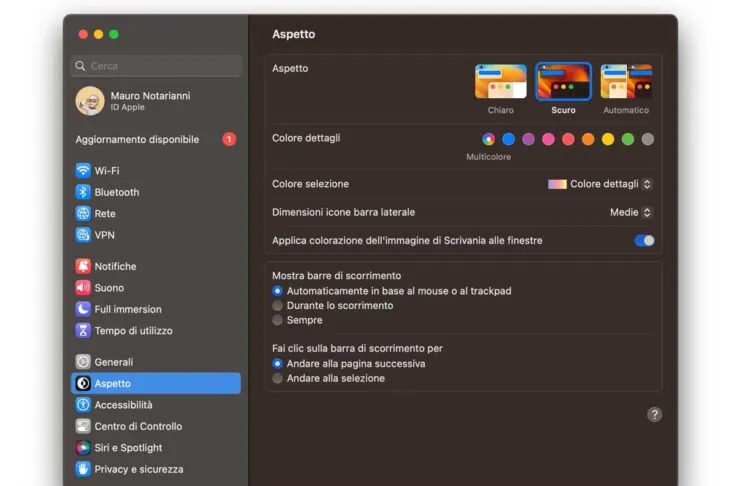The width and height of the screenshot is (741, 486).
Task: Click the Centro di Controllo icon
Action: [83, 426]
